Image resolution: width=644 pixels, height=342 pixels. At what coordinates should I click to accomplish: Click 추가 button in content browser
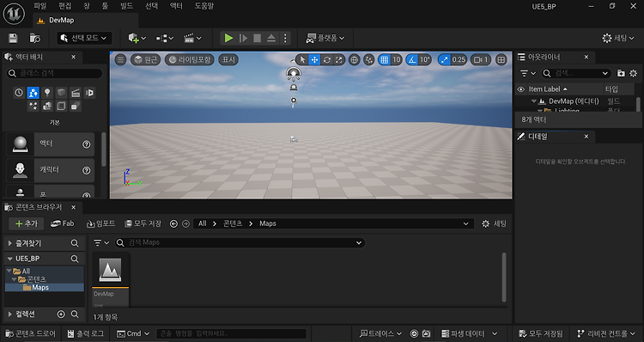pyautogui.click(x=27, y=223)
